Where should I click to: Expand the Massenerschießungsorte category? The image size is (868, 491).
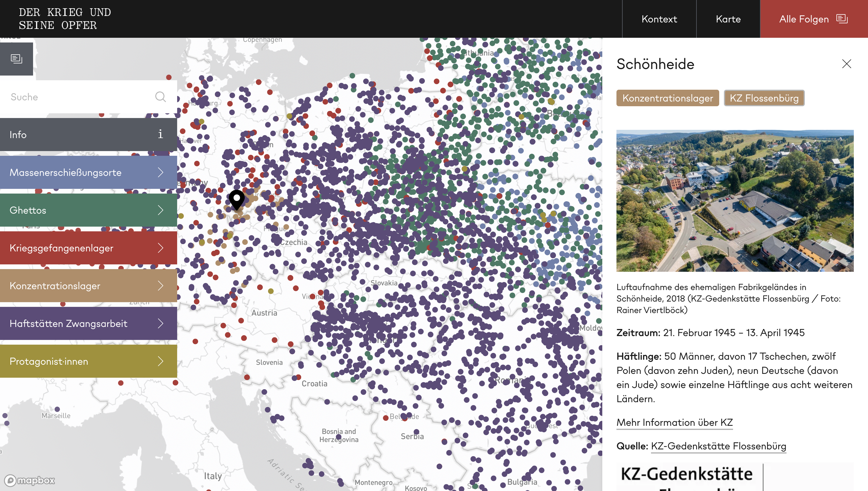pos(160,172)
